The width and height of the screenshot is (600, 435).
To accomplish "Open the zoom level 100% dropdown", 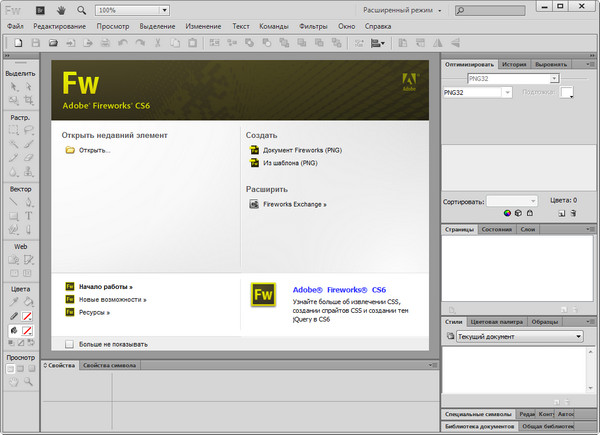I will coord(163,9).
